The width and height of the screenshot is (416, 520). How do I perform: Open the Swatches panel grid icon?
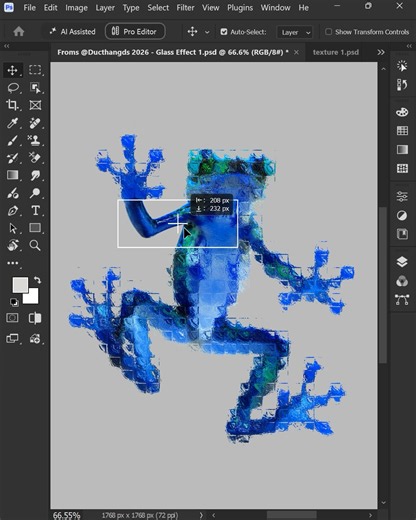tap(402, 131)
